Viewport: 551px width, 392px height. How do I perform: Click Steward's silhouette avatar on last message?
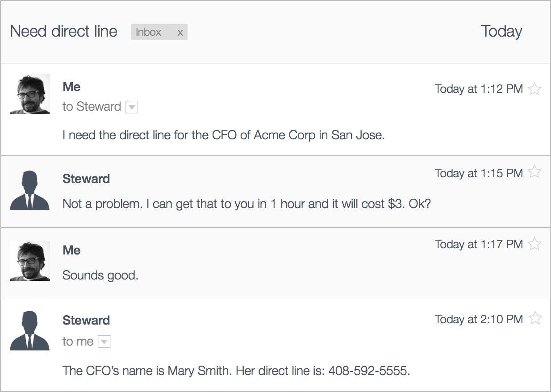pyautogui.click(x=30, y=330)
